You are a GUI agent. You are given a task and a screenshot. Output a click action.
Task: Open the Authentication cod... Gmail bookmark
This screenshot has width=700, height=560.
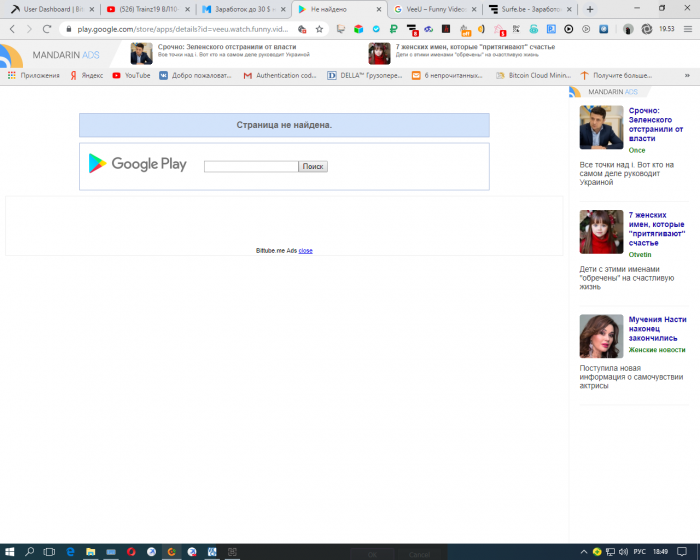click(280, 75)
